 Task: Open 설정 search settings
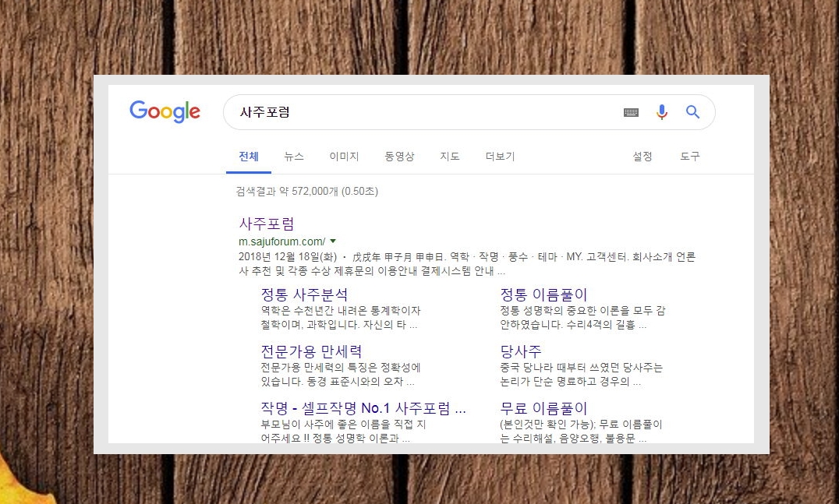642,156
